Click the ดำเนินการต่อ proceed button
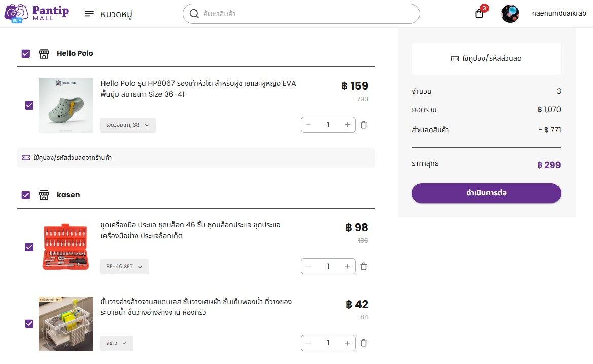This screenshot has height=364, width=593. pos(486,193)
